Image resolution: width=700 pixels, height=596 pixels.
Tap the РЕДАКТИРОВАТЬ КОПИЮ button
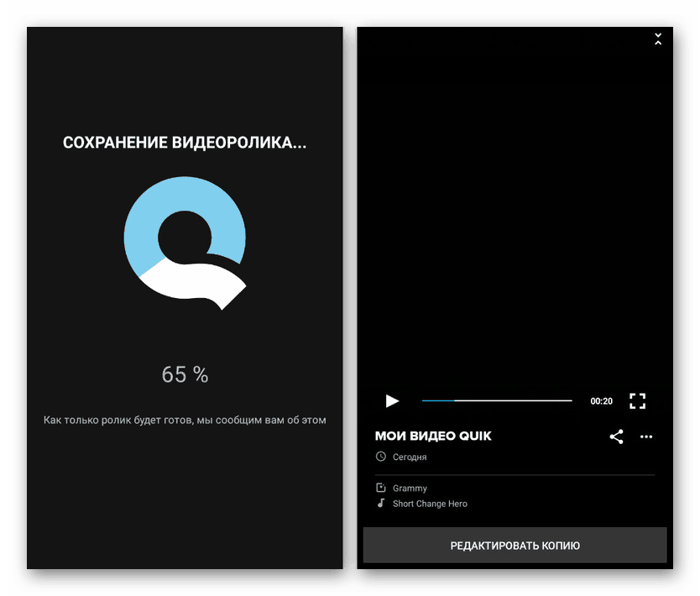(515, 546)
